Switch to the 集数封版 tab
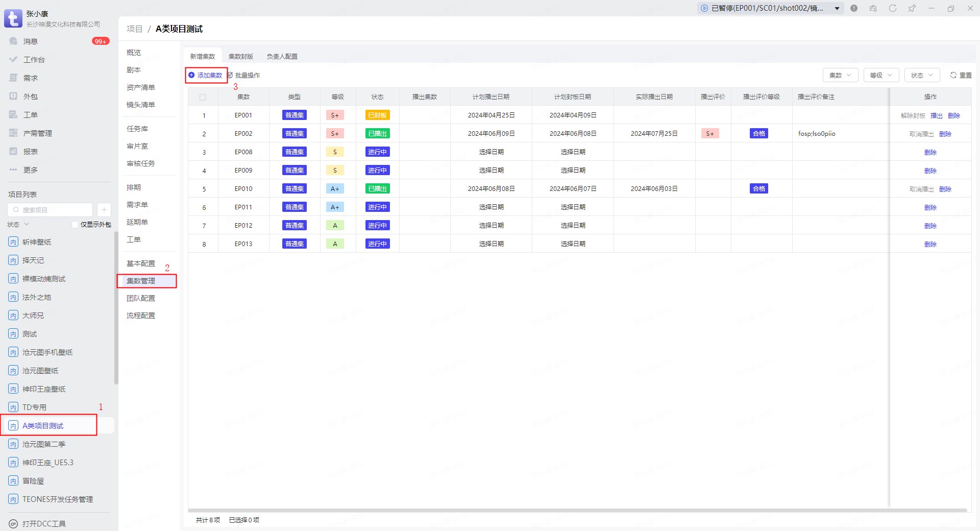980x531 pixels. coord(240,56)
